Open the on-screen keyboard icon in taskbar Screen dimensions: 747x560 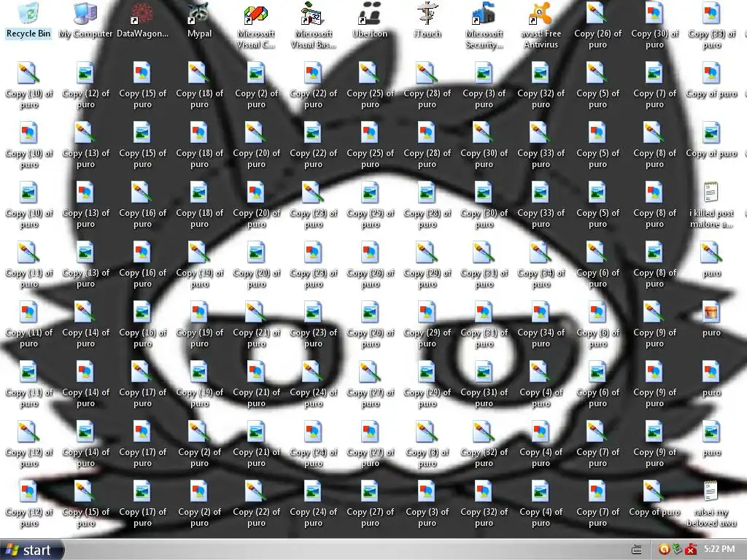tap(636, 550)
